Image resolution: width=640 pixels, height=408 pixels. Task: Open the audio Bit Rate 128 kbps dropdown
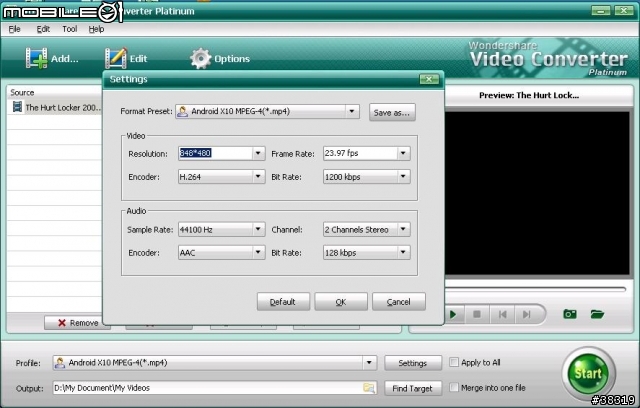pos(403,253)
